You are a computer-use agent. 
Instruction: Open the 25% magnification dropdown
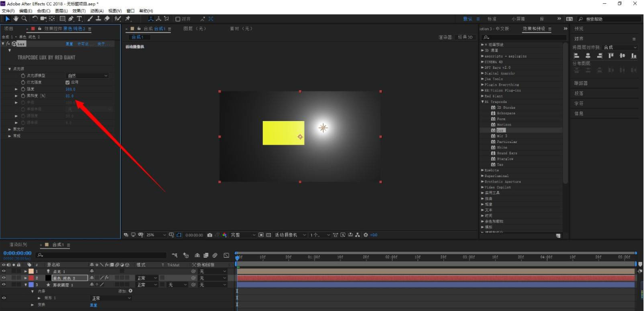[155, 235]
